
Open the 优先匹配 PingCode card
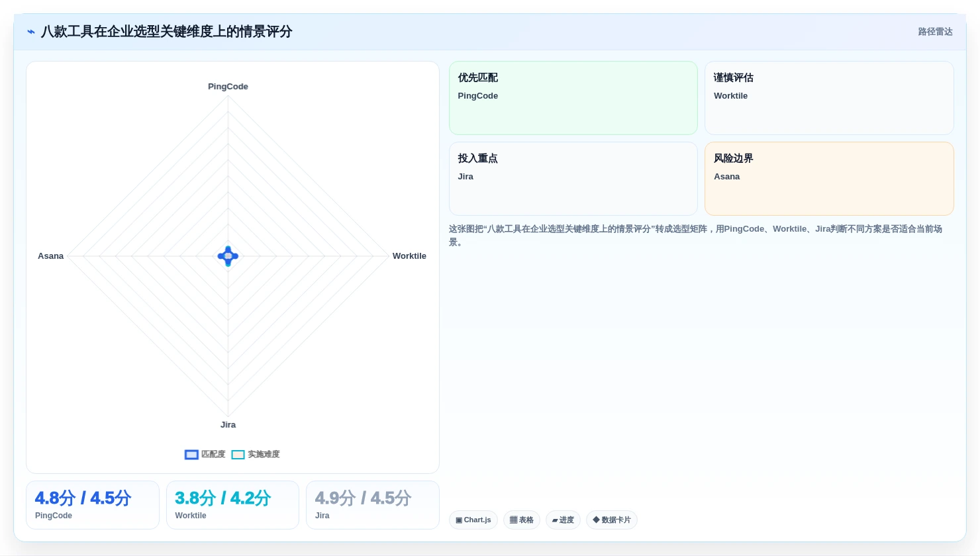tap(573, 98)
